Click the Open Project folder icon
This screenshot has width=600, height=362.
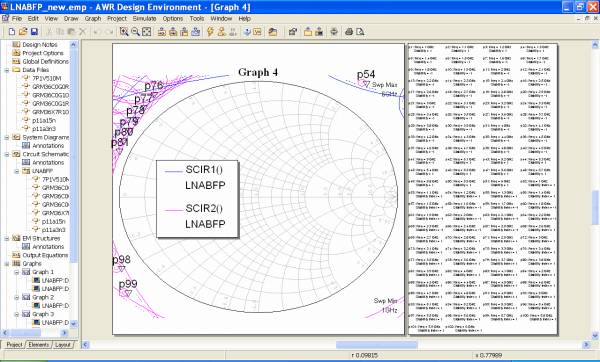click(23, 32)
